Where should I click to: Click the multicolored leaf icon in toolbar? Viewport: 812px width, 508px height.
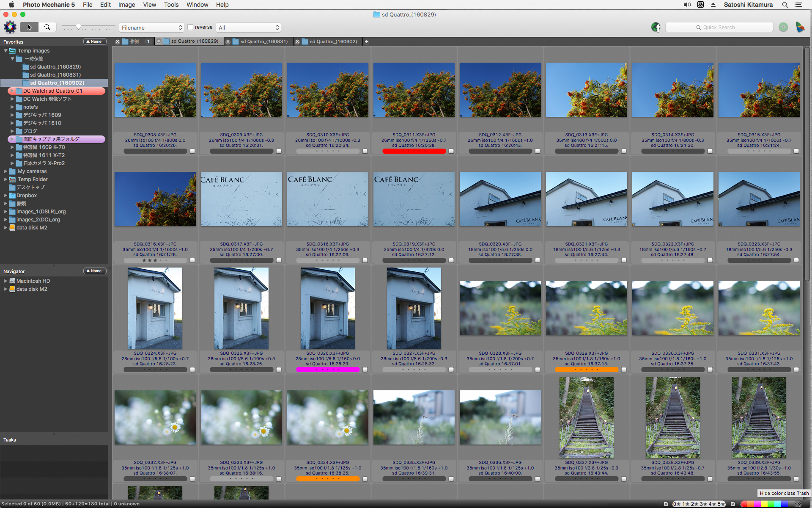coord(800,28)
